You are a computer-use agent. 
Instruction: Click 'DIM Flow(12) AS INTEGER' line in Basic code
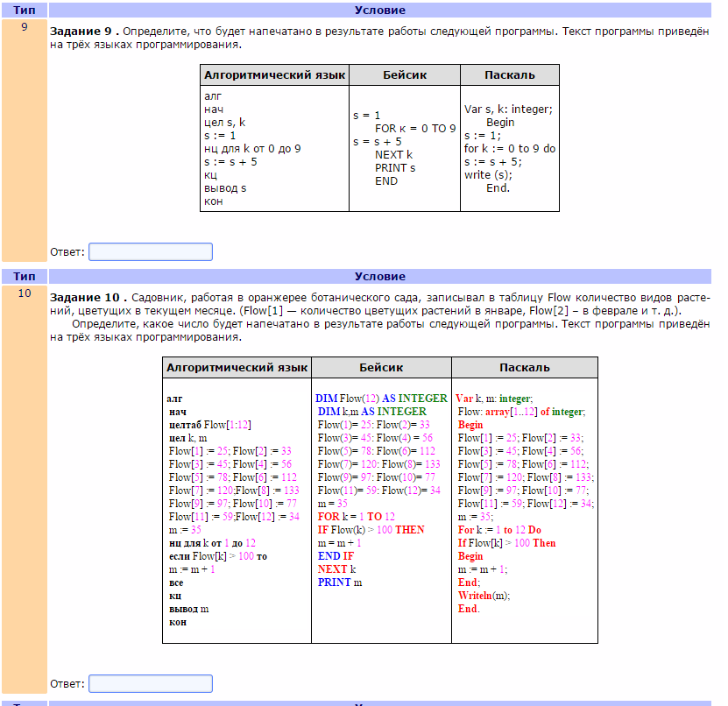tap(381, 398)
